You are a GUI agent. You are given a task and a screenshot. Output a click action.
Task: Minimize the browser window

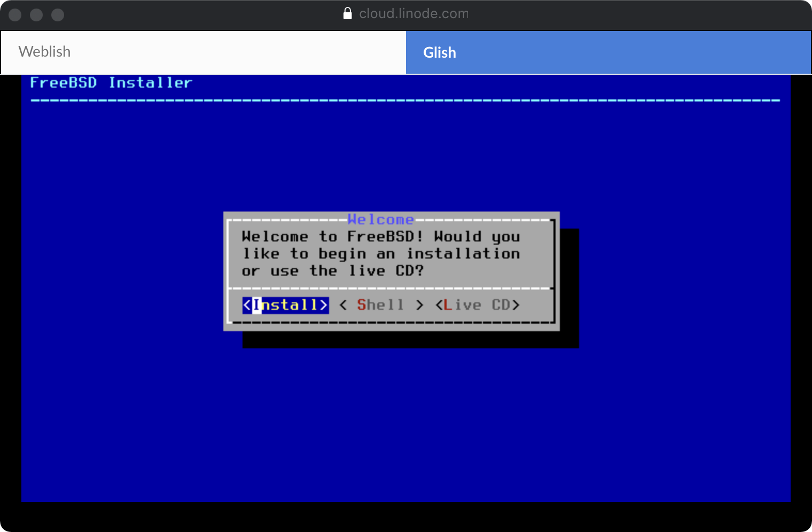pos(36,15)
